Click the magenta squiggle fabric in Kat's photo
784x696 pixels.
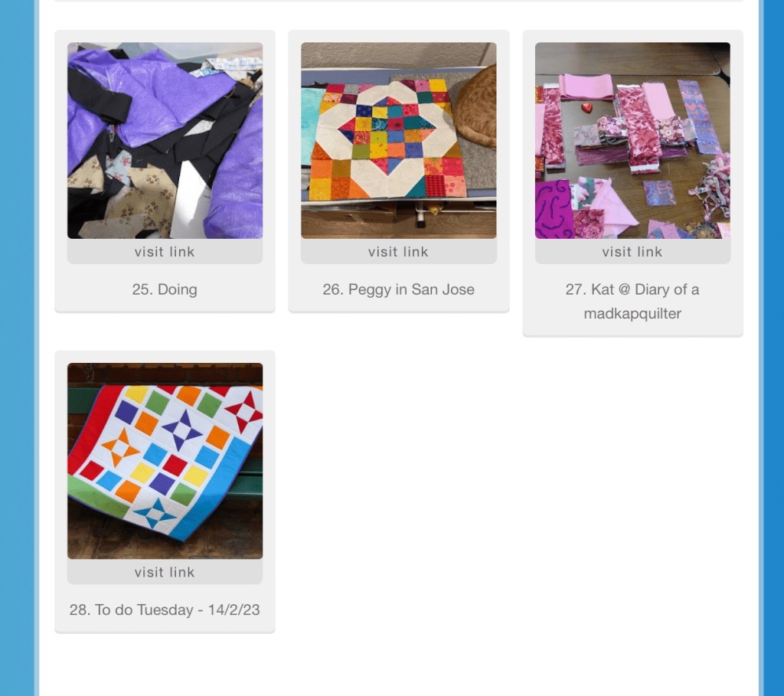(x=554, y=209)
